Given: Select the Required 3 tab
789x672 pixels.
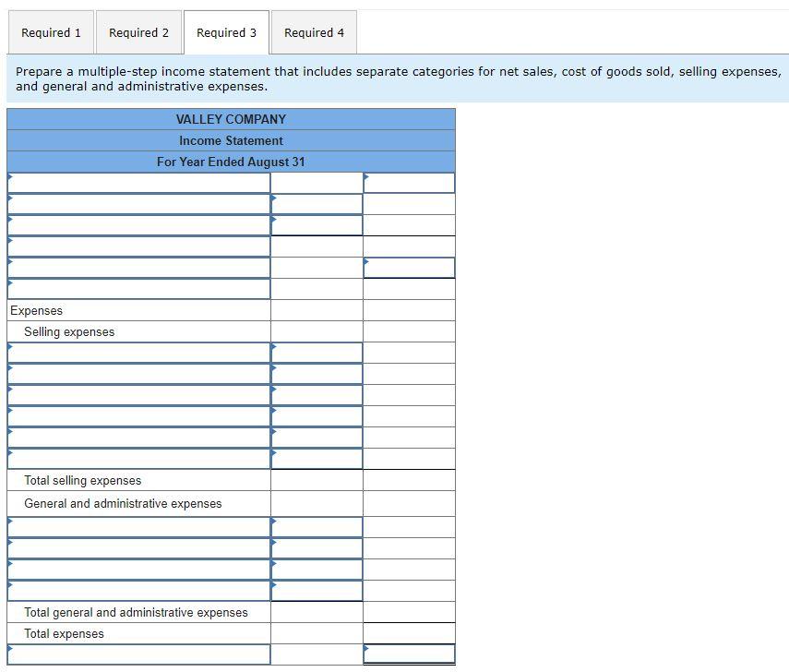Looking at the screenshot, I should coord(226,32).
